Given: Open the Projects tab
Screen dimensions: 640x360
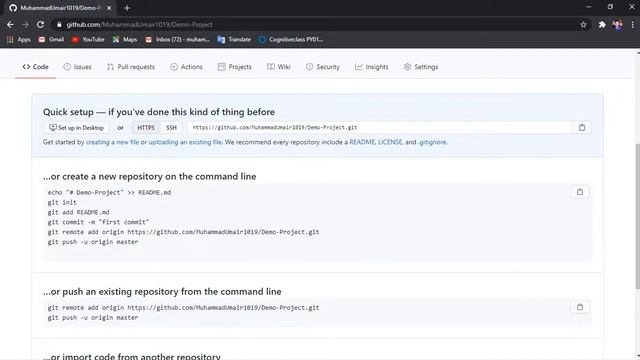Looking at the screenshot, I should coord(235,67).
